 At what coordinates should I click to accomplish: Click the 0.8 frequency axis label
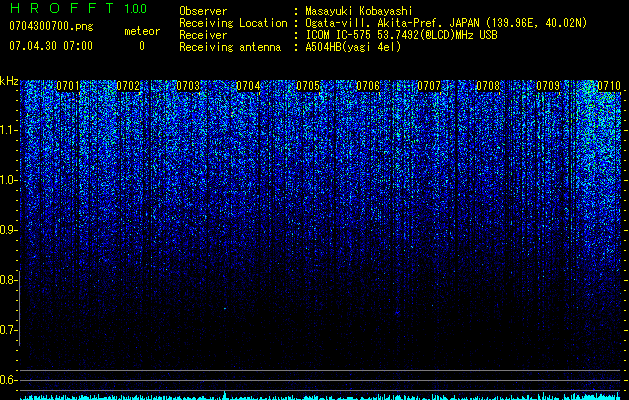[x=8, y=280]
